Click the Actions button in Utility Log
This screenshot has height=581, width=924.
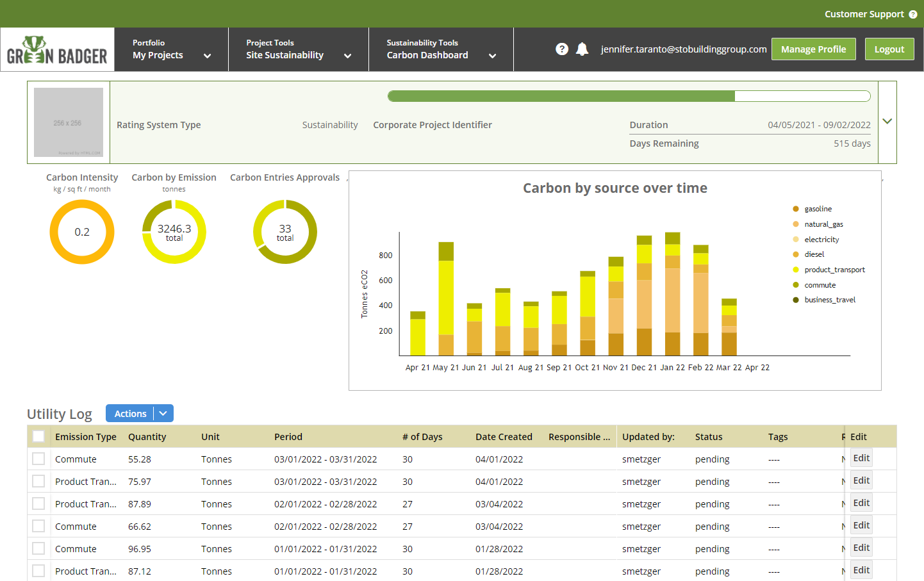(131, 413)
